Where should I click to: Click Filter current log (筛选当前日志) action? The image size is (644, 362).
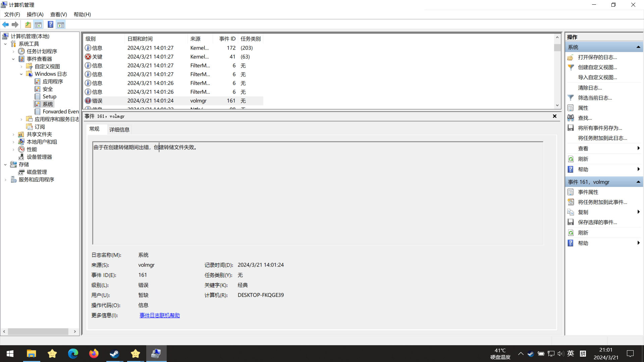click(595, 98)
